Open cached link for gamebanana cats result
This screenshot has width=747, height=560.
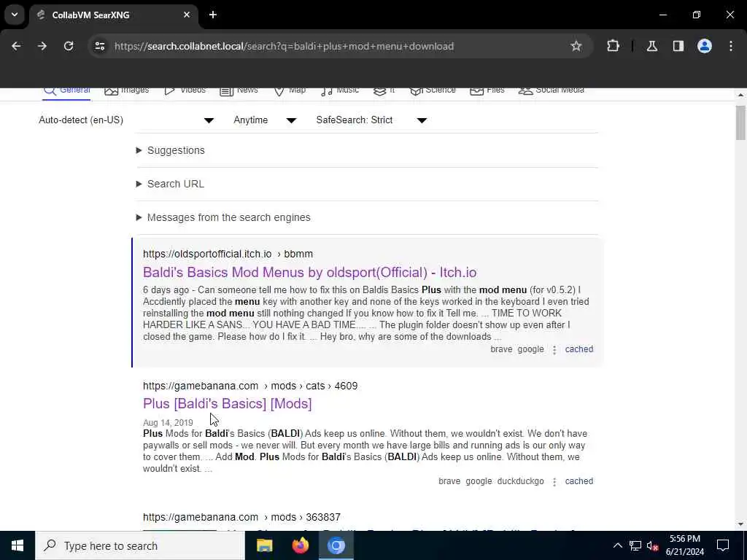click(x=578, y=481)
